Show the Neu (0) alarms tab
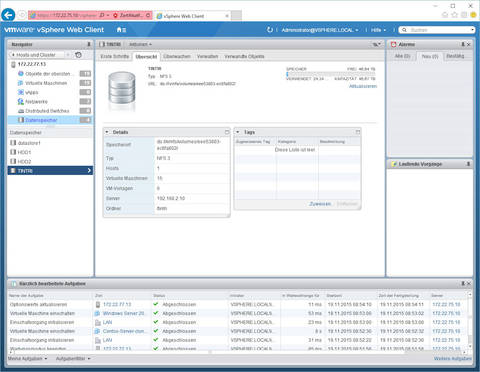The image size is (480, 372). (430, 57)
